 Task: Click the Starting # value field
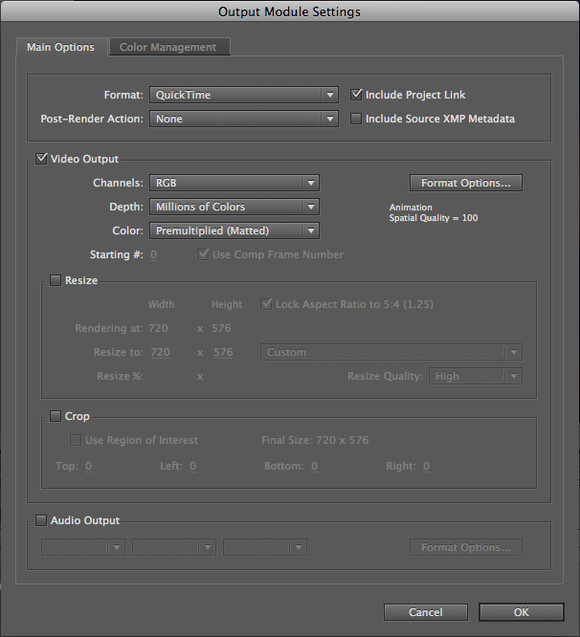(154, 255)
